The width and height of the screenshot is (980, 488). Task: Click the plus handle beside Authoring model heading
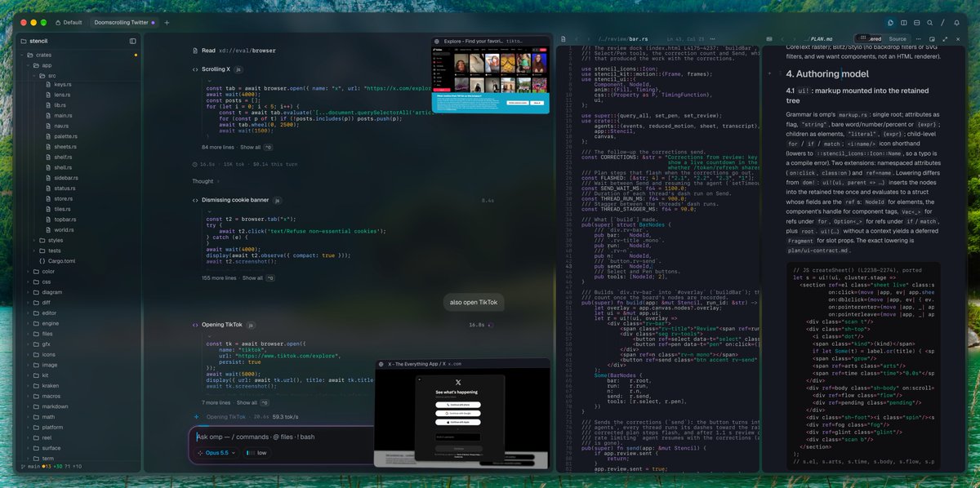click(768, 73)
